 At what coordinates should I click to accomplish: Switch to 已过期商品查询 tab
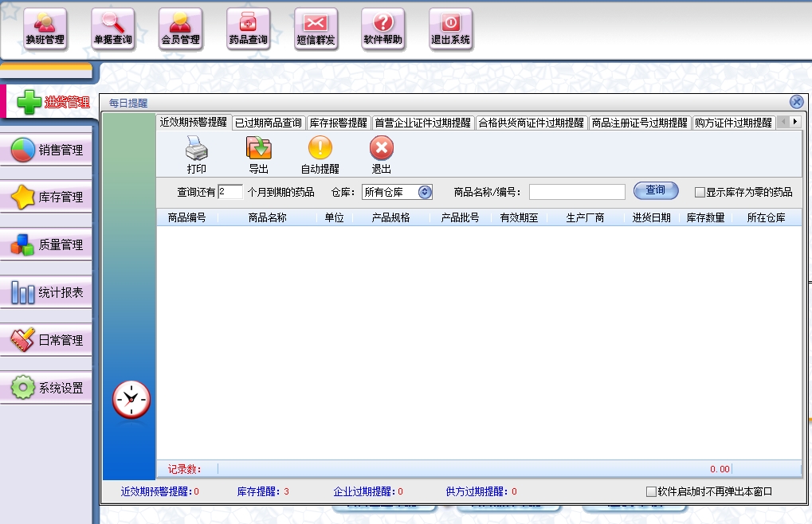269,123
